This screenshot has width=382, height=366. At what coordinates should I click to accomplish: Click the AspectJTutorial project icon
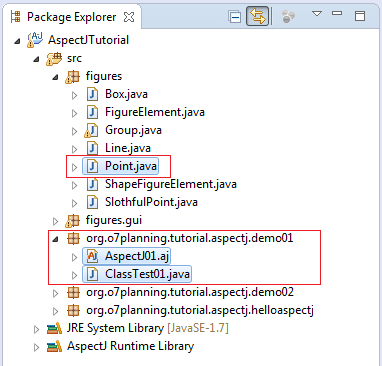(x=35, y=40)
